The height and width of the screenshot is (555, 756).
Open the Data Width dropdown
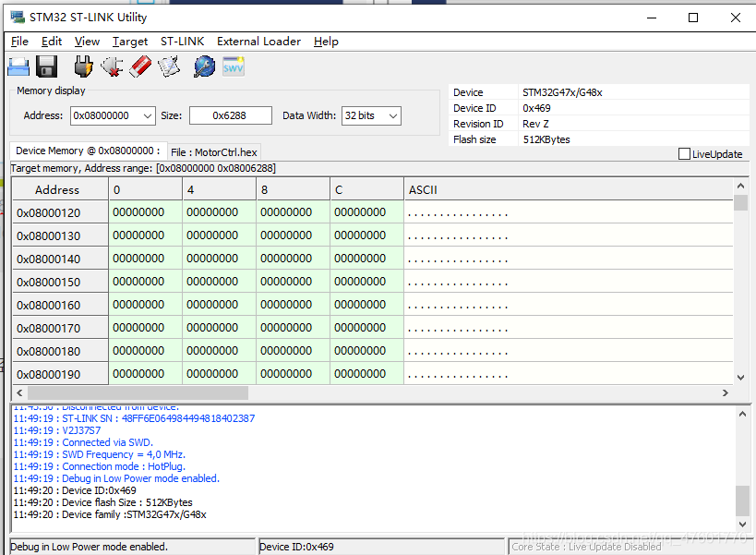click(x=393, y=115)
